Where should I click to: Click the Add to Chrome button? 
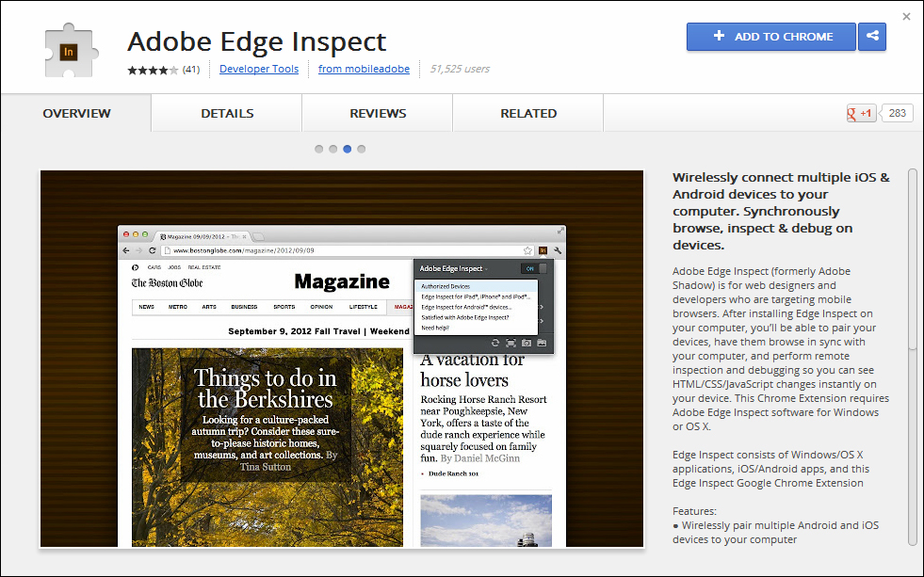[x=770, y=37]
